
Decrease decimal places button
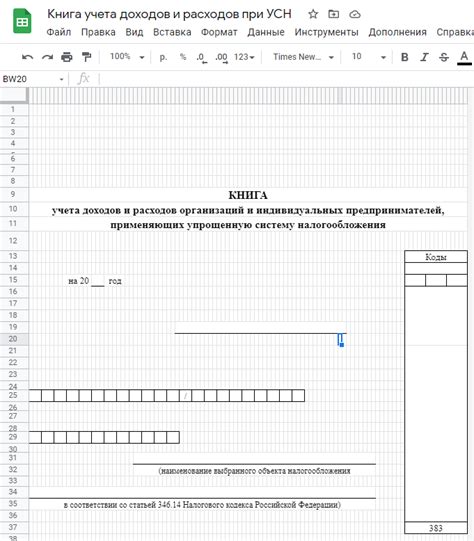point(201,57)
